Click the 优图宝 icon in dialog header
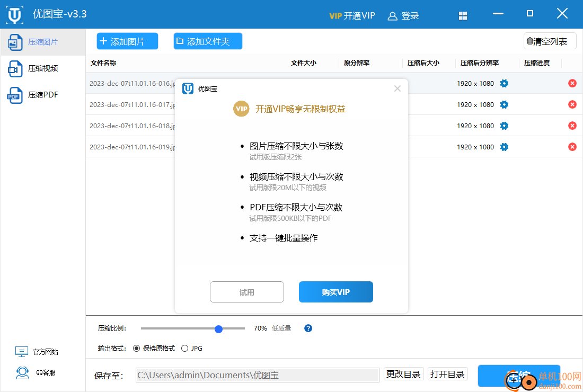 tap(188, 89)
